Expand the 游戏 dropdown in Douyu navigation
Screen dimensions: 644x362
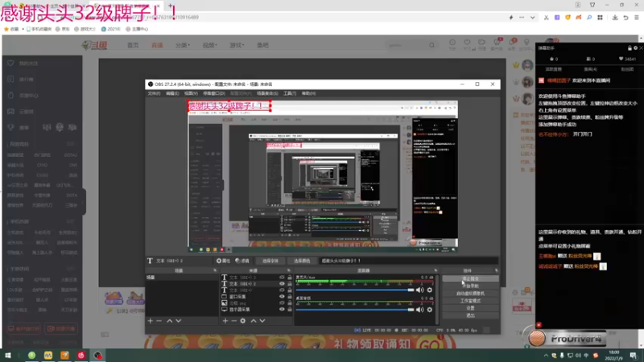tap(237, 45)
